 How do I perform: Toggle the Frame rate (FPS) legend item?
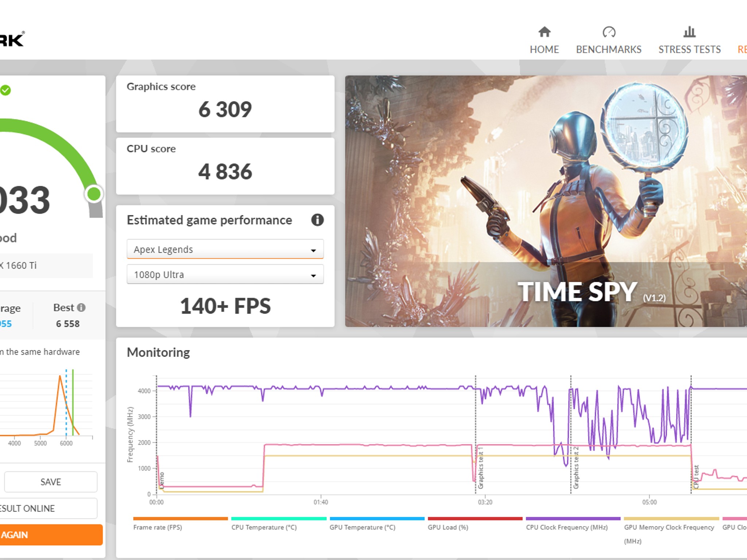pos(158,527)
